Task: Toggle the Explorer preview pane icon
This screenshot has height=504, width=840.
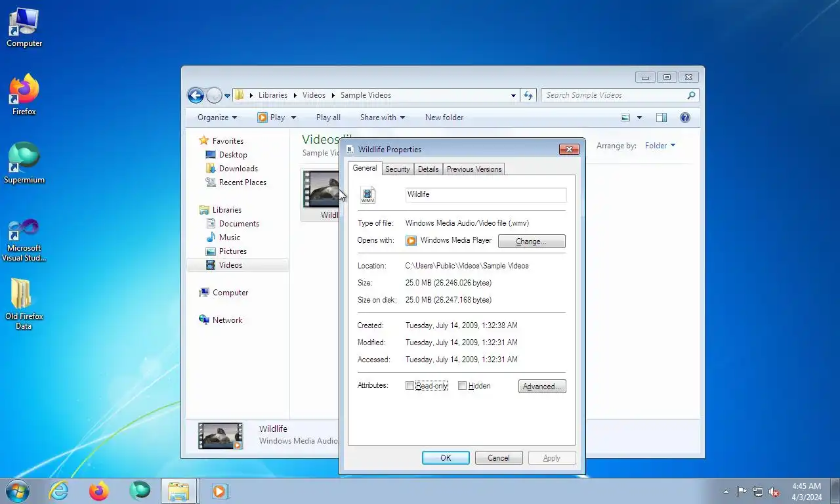Action: 661,117
